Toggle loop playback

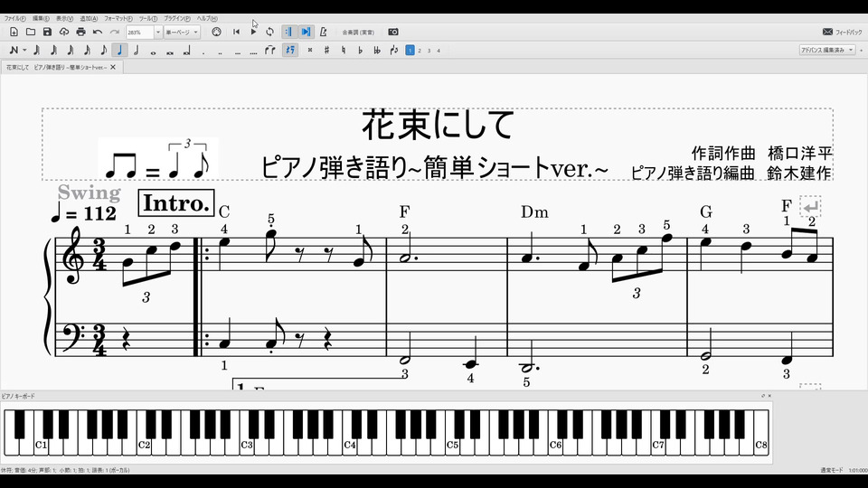tap(270, 33)
